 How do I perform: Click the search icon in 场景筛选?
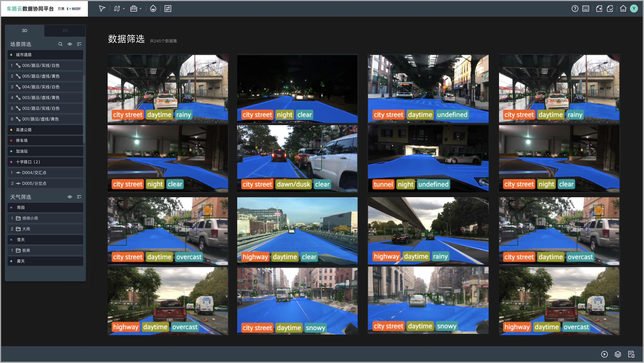pyautogui.click(x=60, y=44)
